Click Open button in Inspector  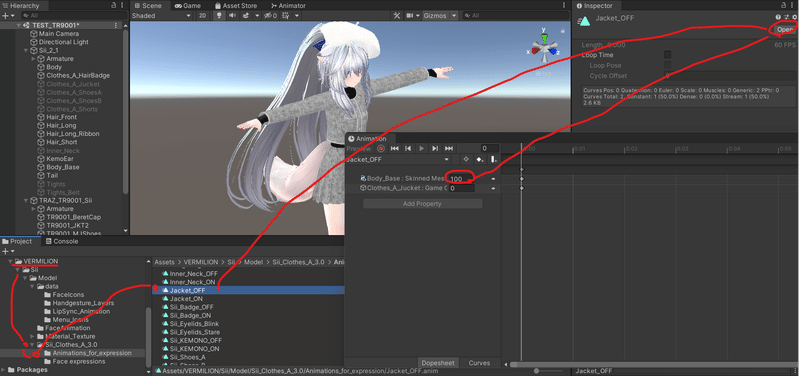tap(786, 30)
